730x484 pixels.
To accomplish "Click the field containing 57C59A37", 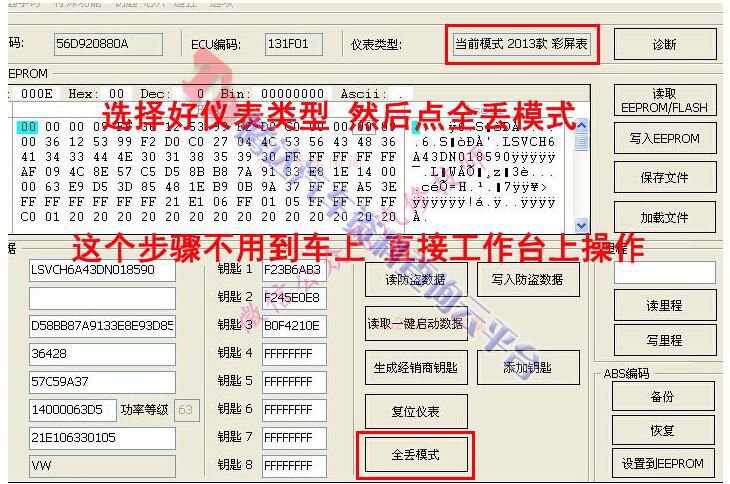I will (102, 382).
